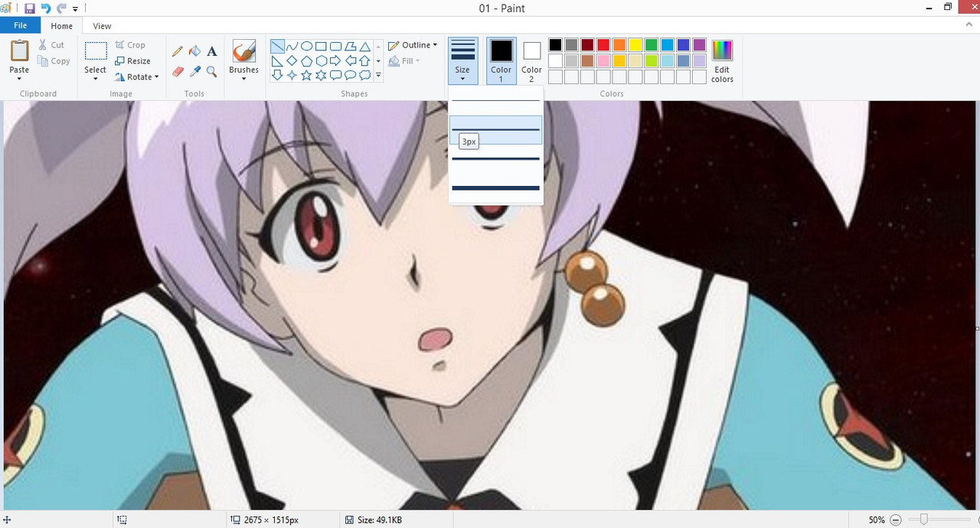Choose the Right triangle shape

click(277, 60)
